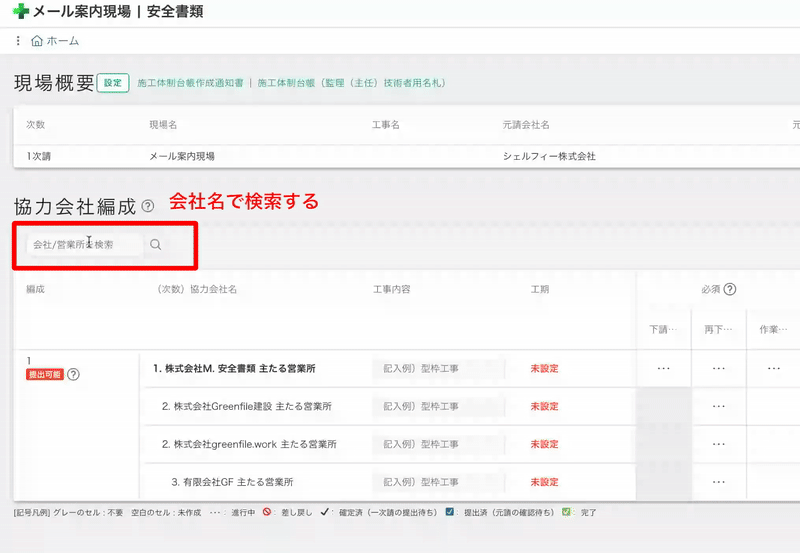Viewport: 800px width, 553px height.
Task: Select 株式会社Greenfile建設 主たる営業所 row
Action: tap(247, 406)
